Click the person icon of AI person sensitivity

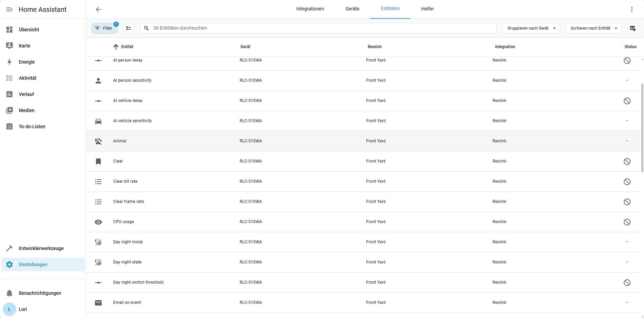coord(98,81)
